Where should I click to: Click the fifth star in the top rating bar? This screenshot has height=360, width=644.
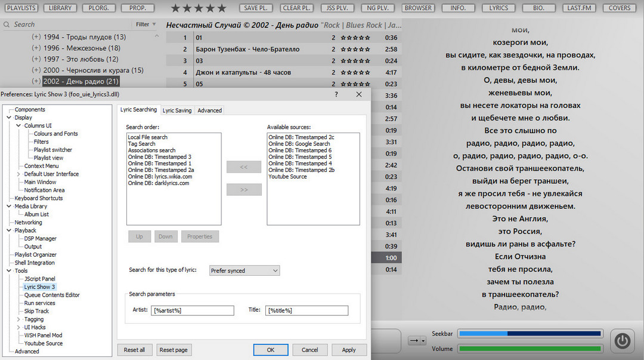[222, 8]
